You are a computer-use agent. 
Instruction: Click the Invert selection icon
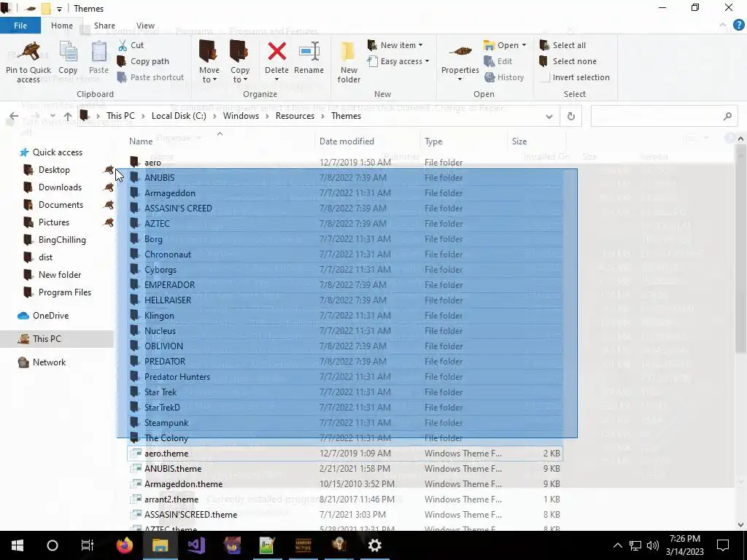click(x=544, y=77)
